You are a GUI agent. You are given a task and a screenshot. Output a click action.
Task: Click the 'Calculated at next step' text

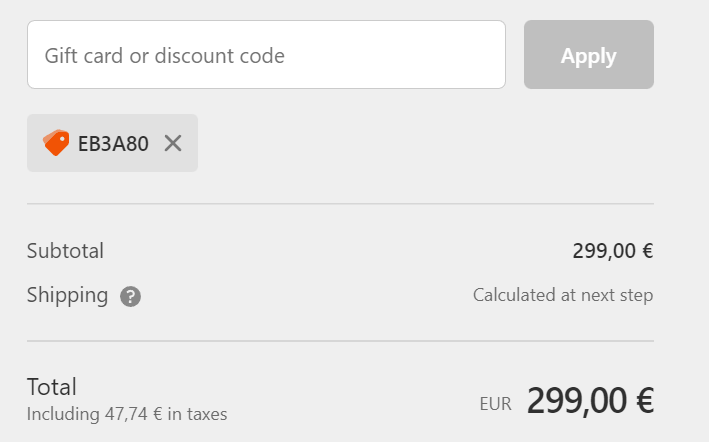pyautogui.click(x=562, y=295)
